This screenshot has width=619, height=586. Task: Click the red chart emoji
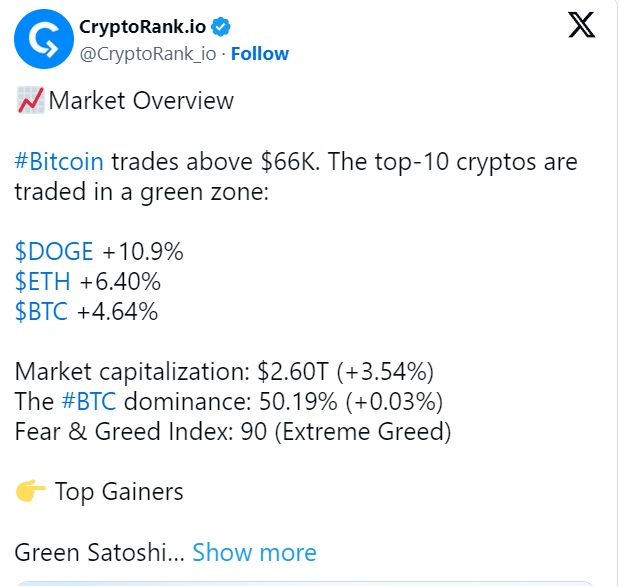[31, 100]
